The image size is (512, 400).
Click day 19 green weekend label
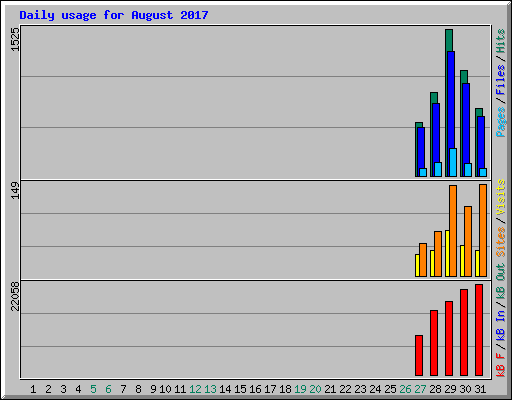(300, 389)
